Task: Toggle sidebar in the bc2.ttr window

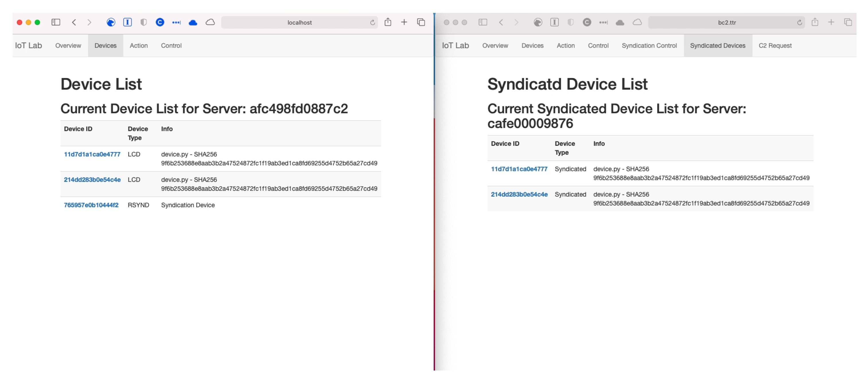Action: 482,22
